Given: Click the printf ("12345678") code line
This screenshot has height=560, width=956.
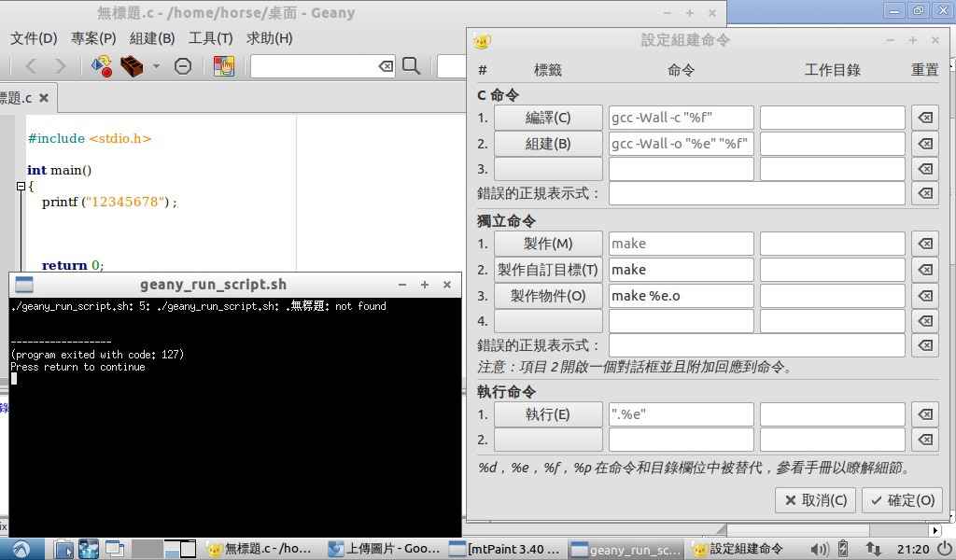Looking at the screenshot, I should coord(109,202).
